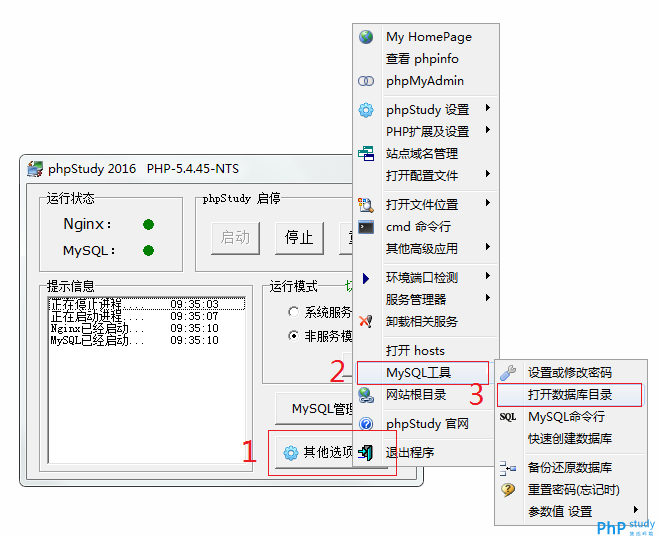Screen dimensions: 661x537
Task: Click the phpMyAdmin link-rings icon
Action: [366, 81]
